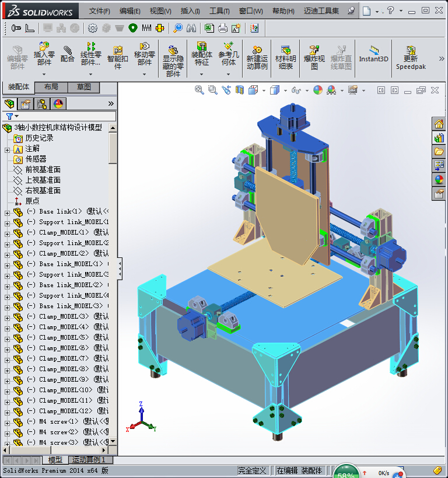This screenshot has width=448, height=478.
Task: Switch to the 运动算例1 tab
Action: tap(89, 460)
